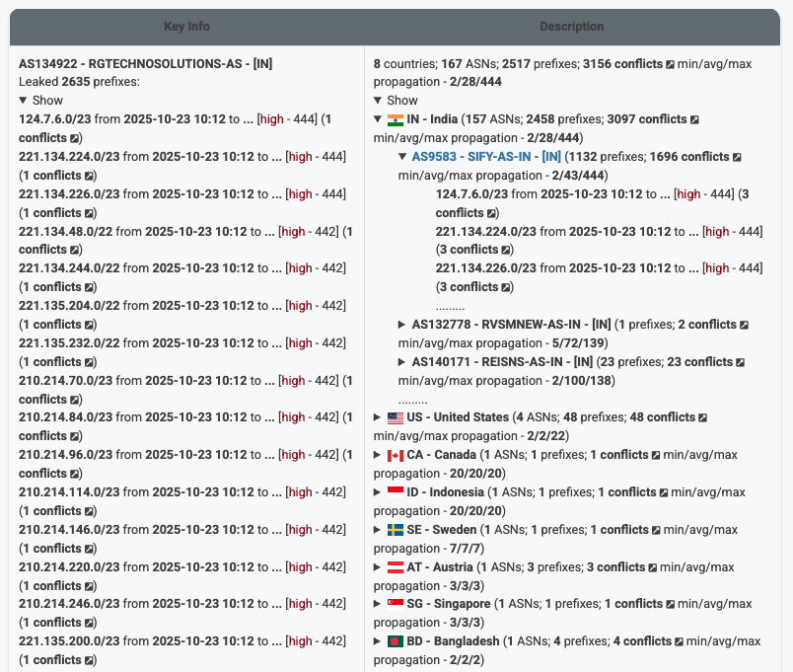The image size is (793, 672).
Task: Click the Canada flag icon
Action: (x=395, y=456)
